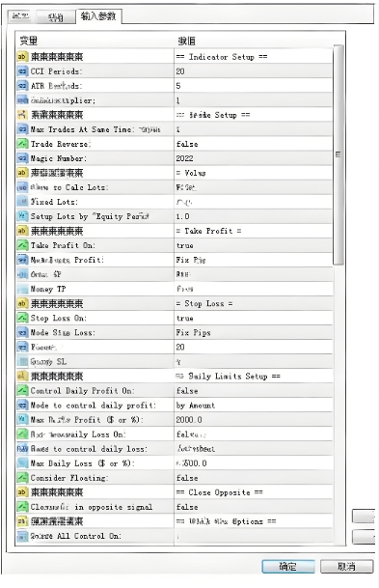Viewport: 379px width, 588px height.
Task: Switch to the first tab on the left
Action: 20,16
